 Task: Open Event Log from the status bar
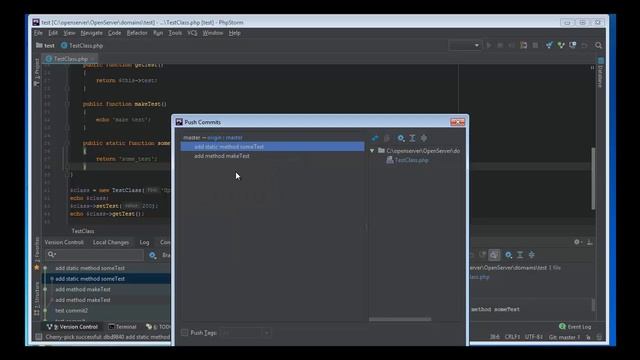(x=575, y=327)
